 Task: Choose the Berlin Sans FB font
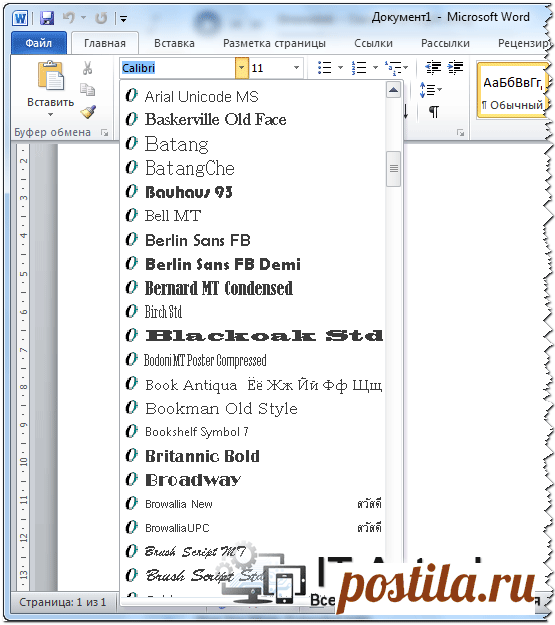252,240
